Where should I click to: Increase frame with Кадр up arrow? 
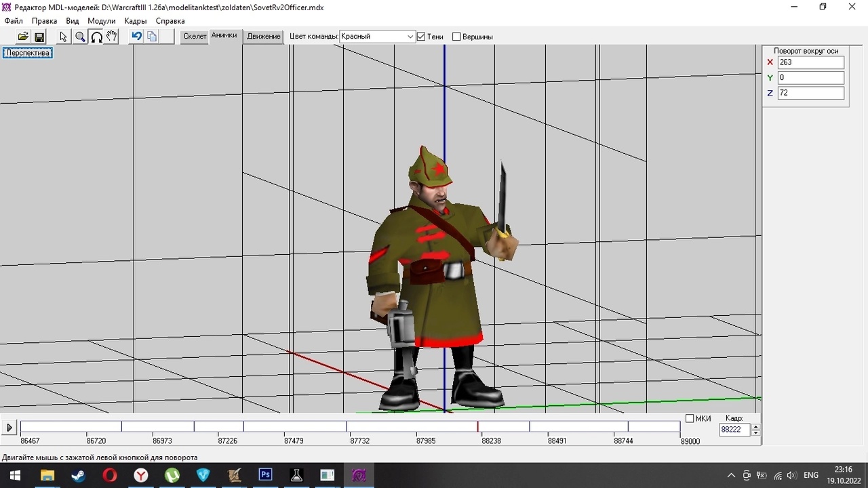[756, 426]
